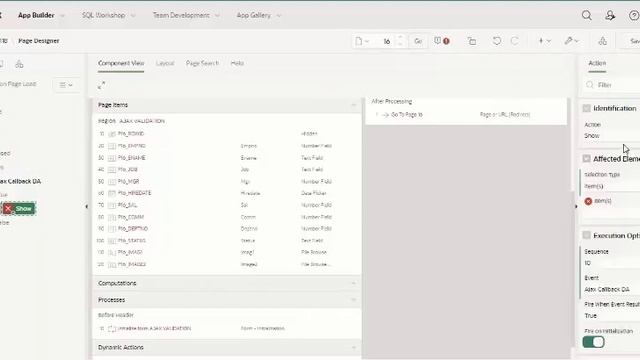The image size is (640, 360).
Task: Click the branch arrow icon for Go To Page 16
Action: 385,115
